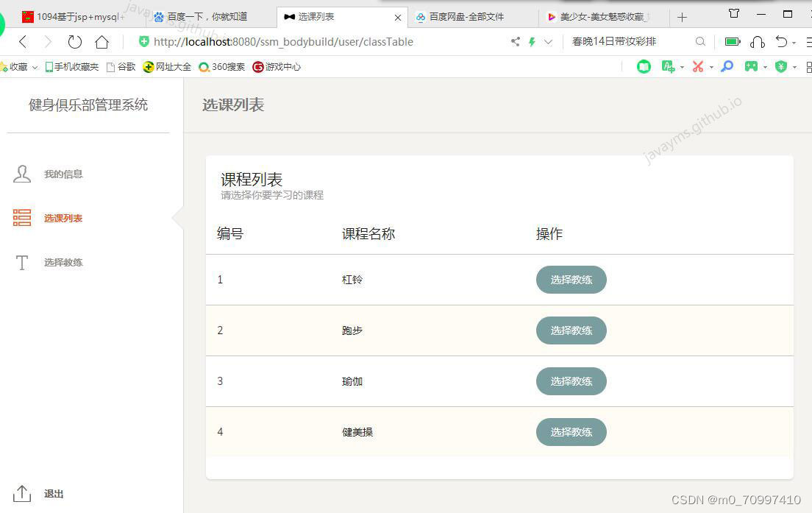This screenshot has width=812, height=513.
Task: Click the blue magnifier find icon
Action: (x=727, y=66)
